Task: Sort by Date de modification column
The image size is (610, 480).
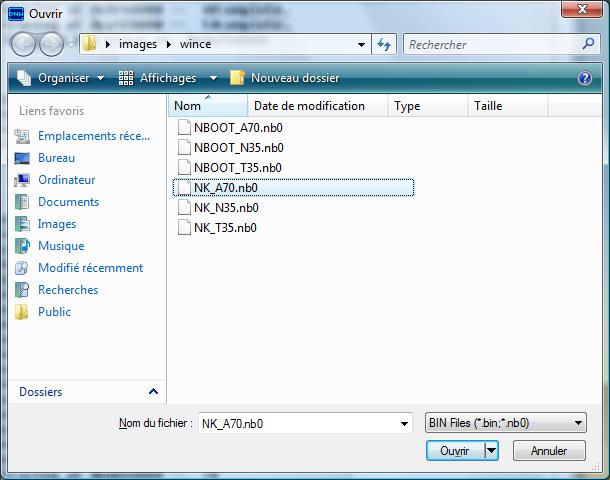Action: tap(309, 106)
